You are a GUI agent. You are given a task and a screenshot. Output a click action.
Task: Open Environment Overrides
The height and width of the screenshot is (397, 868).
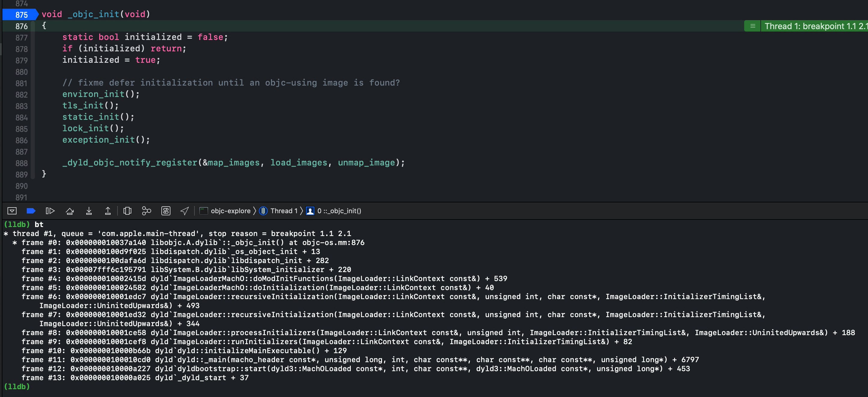166,211
